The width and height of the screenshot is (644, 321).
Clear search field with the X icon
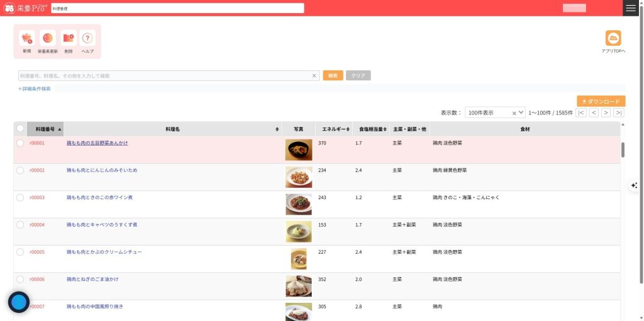[x=314, y=75]
